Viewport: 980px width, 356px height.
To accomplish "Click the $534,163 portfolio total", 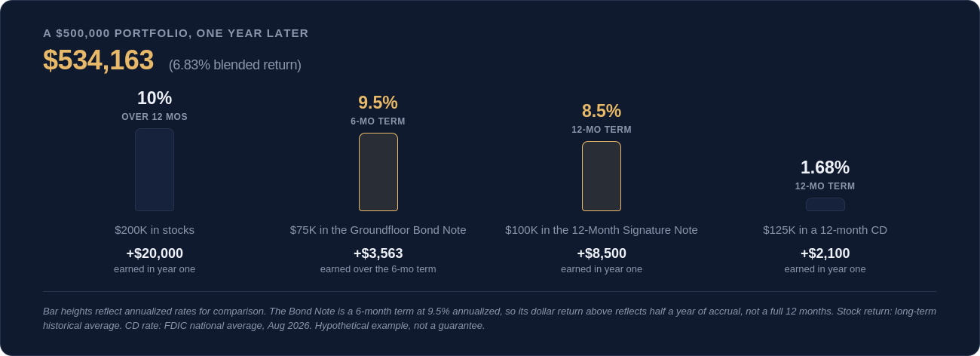I will [x=98, y=60].
